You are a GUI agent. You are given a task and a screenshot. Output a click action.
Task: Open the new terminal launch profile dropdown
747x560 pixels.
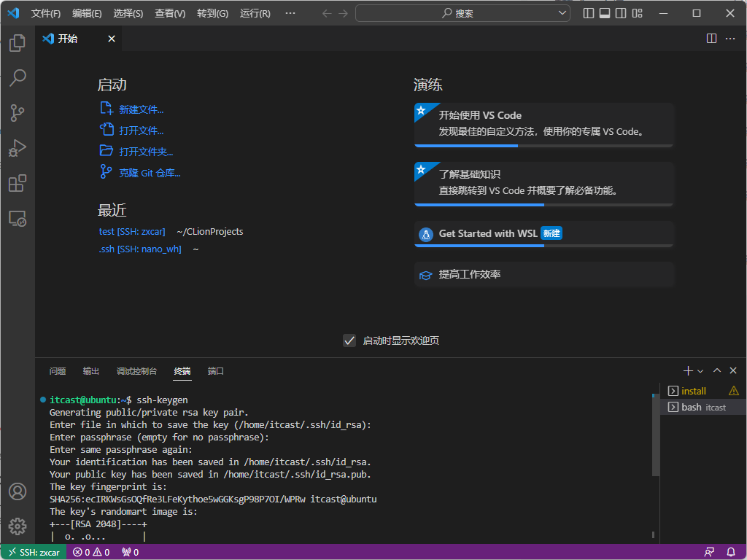[700, 371]
